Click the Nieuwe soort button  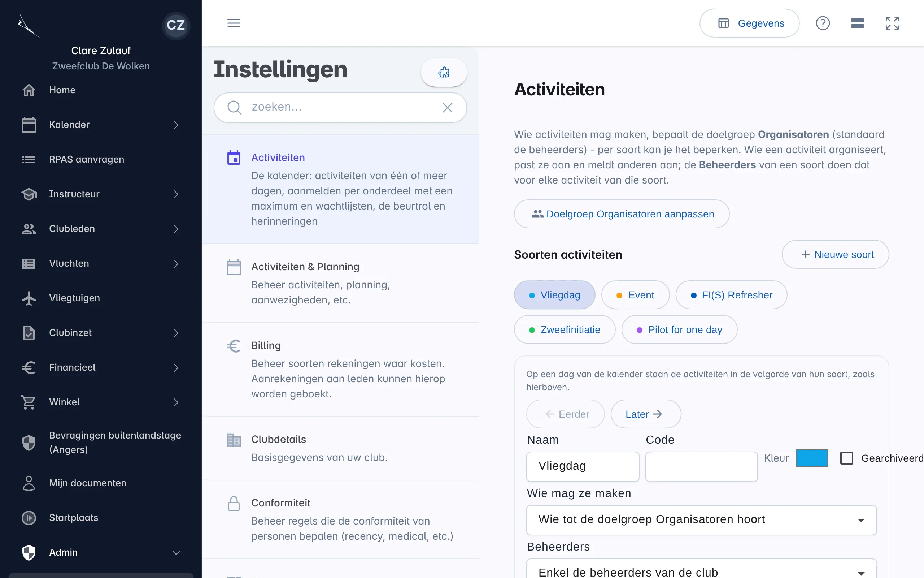pyautogui.click(x=835, y=254)
